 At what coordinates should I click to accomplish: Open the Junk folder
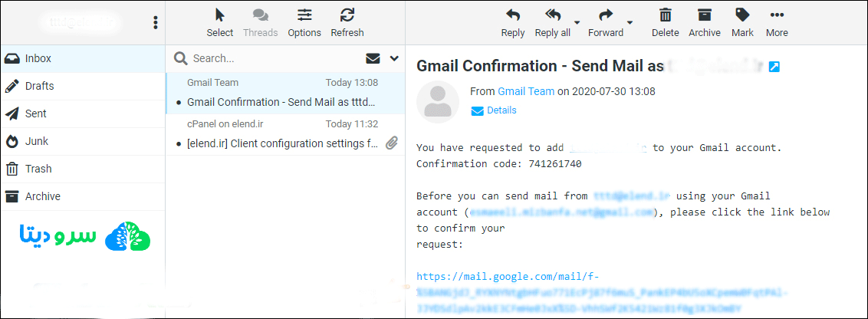point(37,141)
